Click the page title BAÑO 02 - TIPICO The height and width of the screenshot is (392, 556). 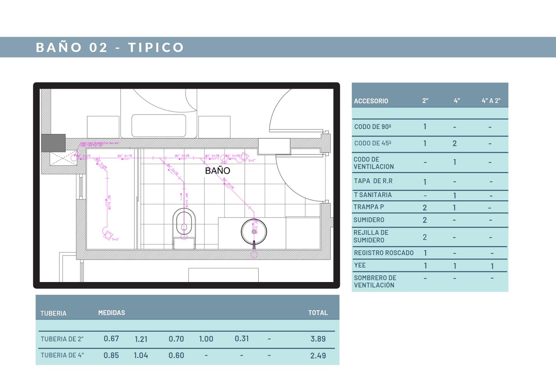(110, 48)
